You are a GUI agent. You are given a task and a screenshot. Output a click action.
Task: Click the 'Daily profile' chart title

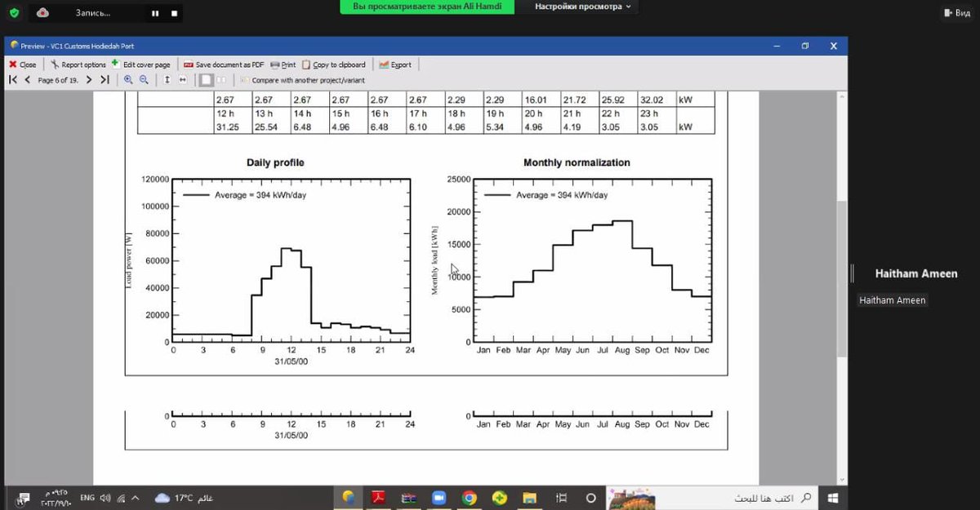[x=275, y=162]
